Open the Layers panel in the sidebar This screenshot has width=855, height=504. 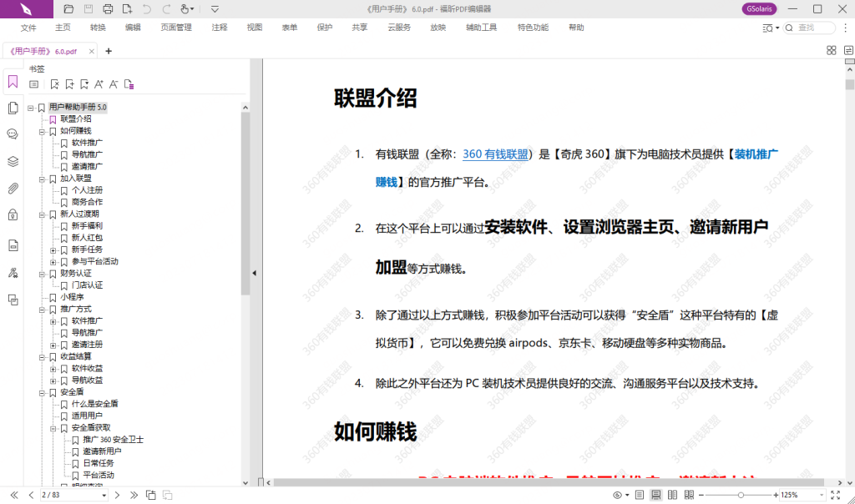pyautogui.click(x=13, y=161)
